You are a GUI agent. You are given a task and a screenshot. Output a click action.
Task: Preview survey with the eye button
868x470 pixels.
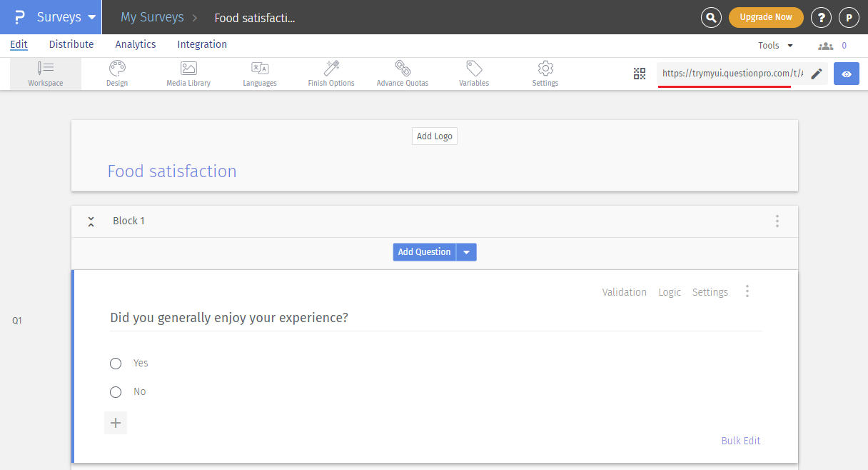847,74
